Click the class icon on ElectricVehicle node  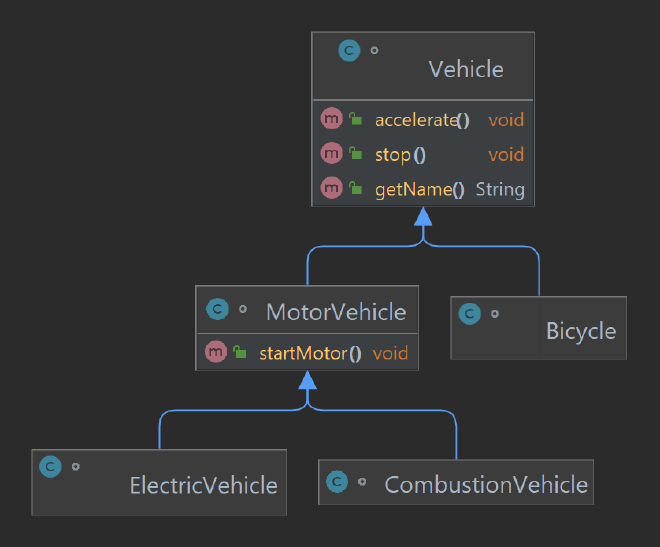tap(50, 467)
